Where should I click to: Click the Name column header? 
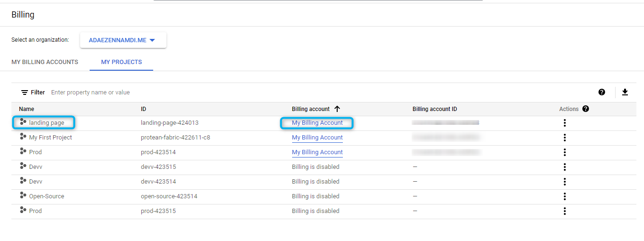(27, 109)
